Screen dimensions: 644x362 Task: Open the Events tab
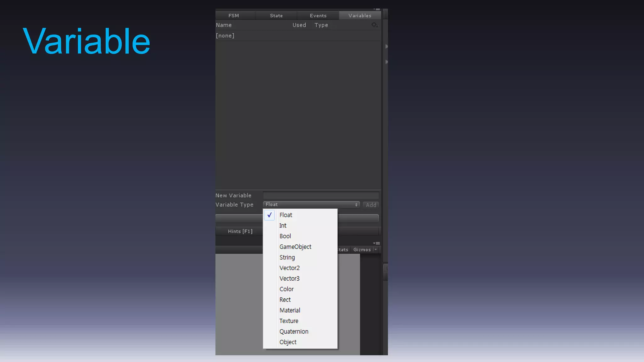pyautogui.click(x=318, y=15)
